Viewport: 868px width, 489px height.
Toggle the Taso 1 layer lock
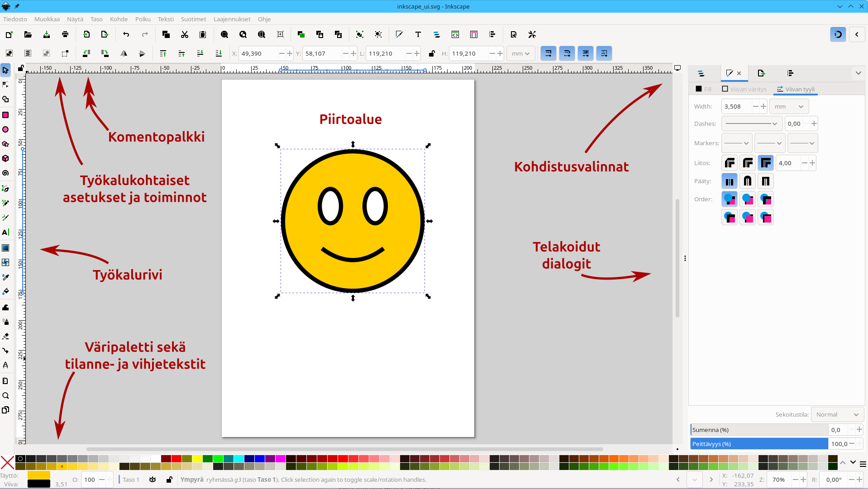coord(169,480)
